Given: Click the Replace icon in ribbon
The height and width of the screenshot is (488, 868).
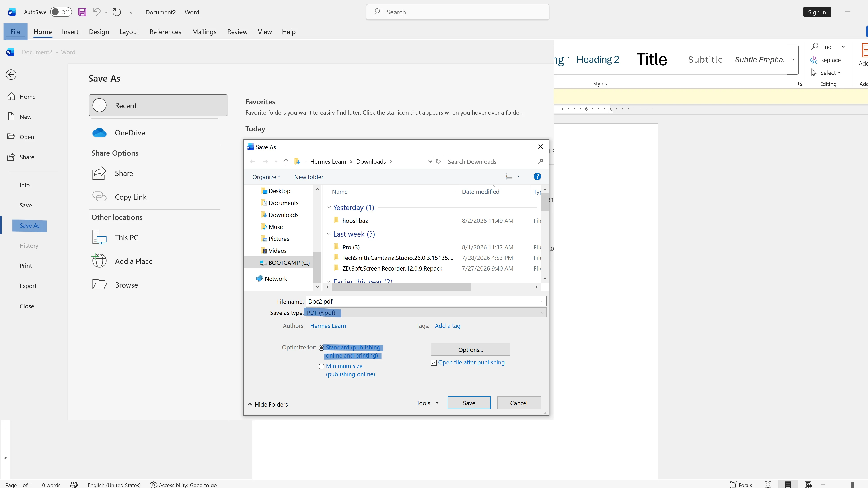Looking at the screenshot, I should pos(814,60).
